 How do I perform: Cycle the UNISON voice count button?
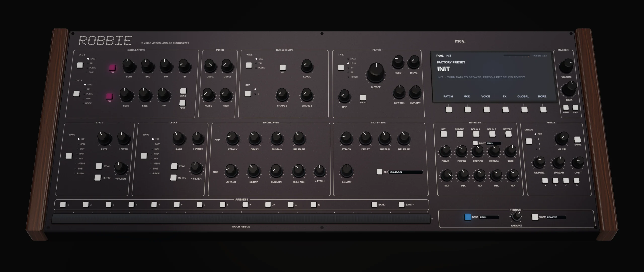click(529, 141)
